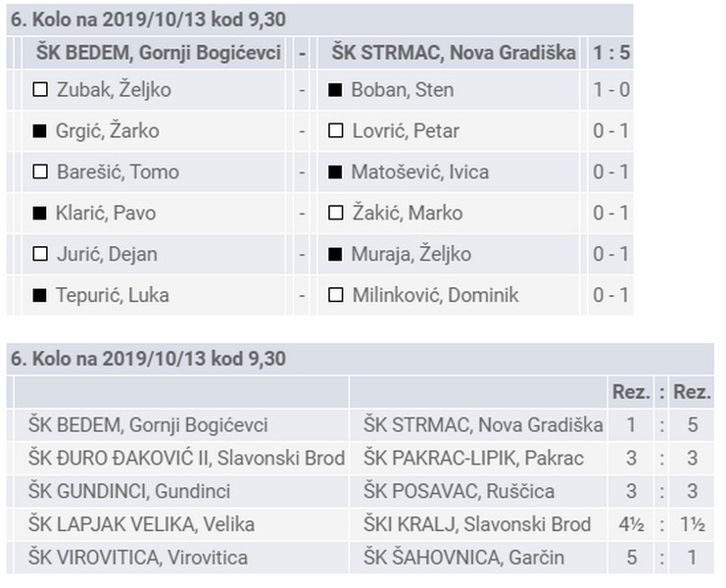
Task: Click the 1 : 5 match score header
Action: [x=611, y=52]
